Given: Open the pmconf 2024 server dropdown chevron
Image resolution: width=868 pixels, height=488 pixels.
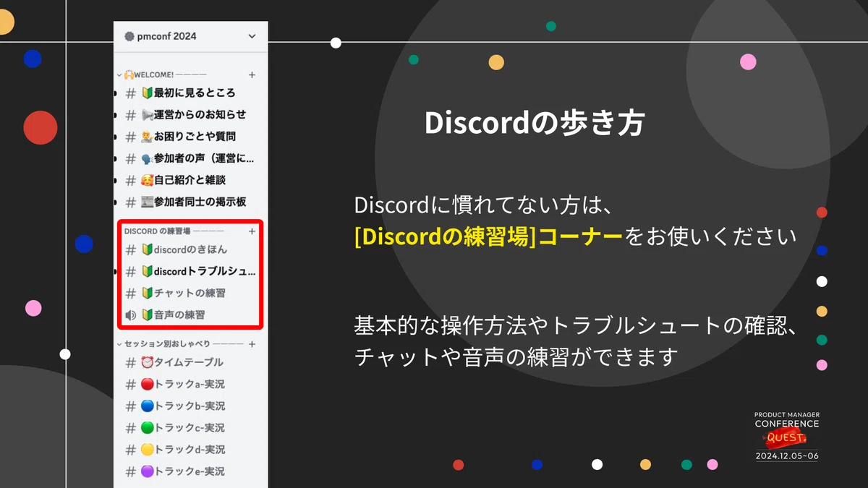Looking at the screenshot, I should [x=252, y=36].
